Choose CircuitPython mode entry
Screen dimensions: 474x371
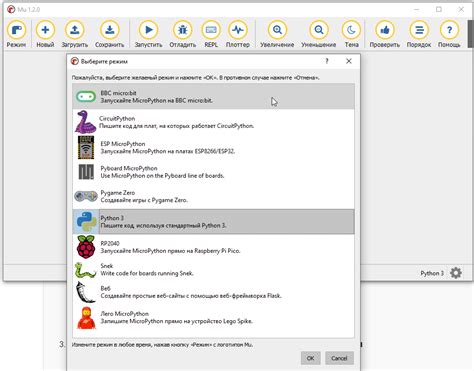click(213, 122)
